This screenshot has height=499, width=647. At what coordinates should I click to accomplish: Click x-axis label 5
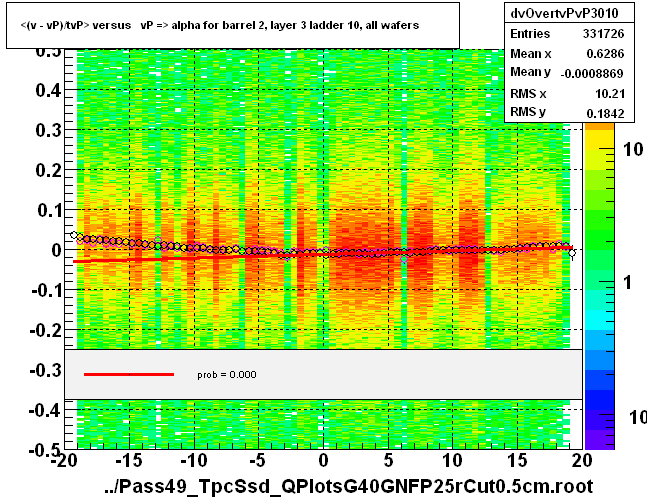pyautogui.click(x=388, y=460)
